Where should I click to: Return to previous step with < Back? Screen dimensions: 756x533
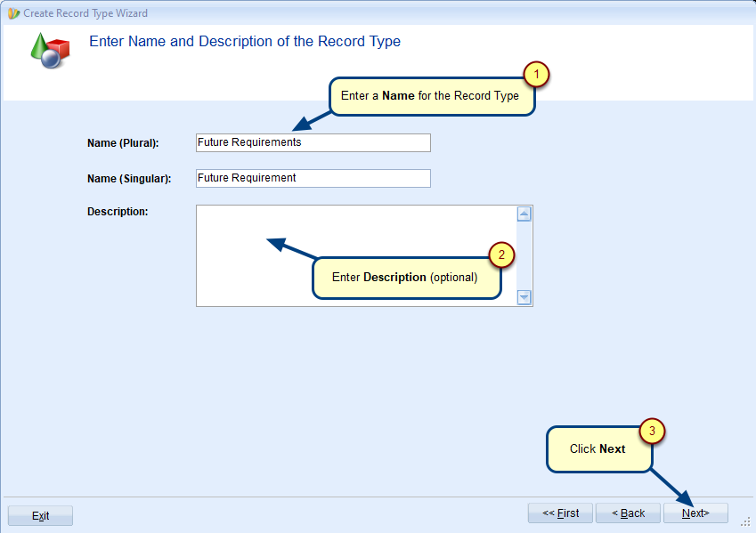tap(628, 513)
